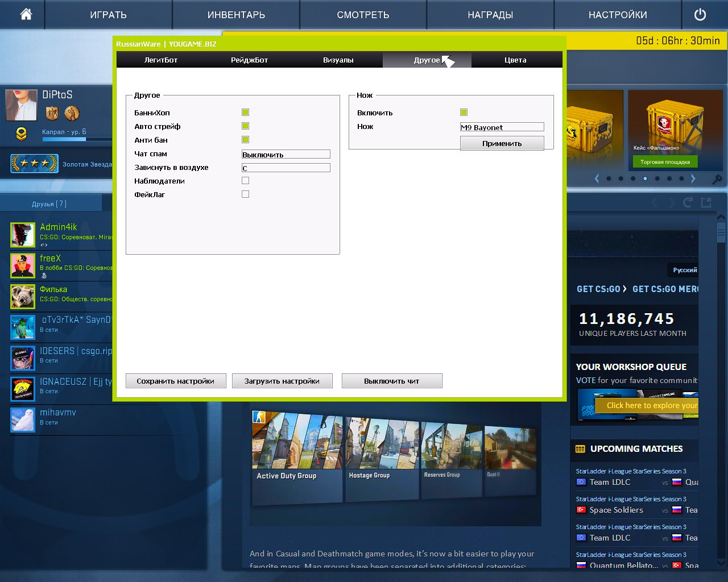Go to previous store carousel arrow
The width and height of the screenshot is (728, 582).
[x=597, y=178]
